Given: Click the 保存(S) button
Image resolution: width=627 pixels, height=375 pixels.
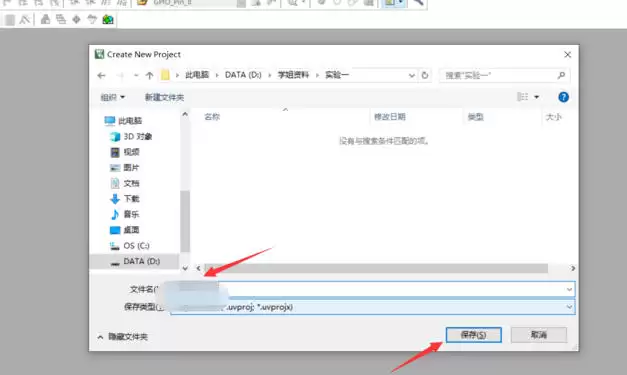Looking at the screenshot, I should pyautogui.click(x=473, y=335).
